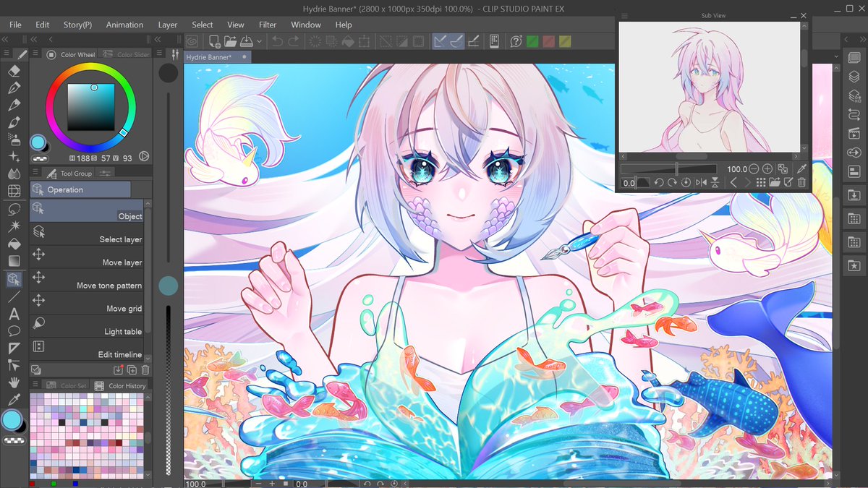Viewport: 868px width, 488px height.
Task: Toggle Snap to Ruler in command bar
Action: (x=440, y=41)
